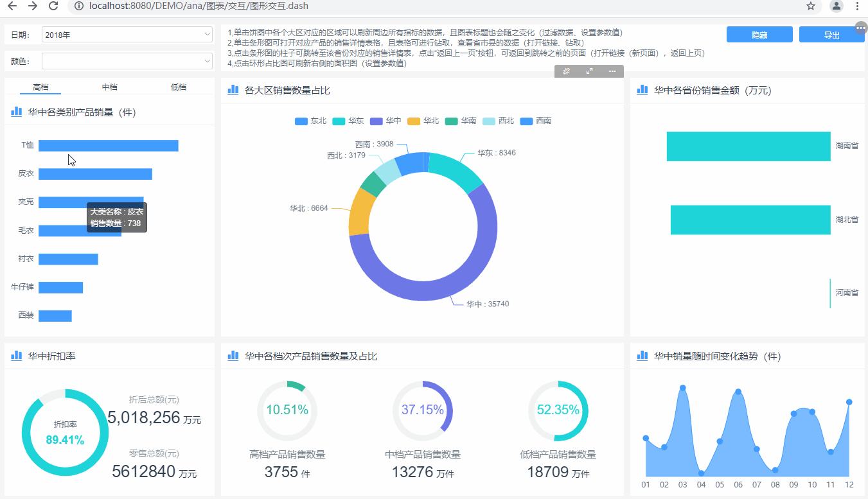Open the circular "..." menu in the top-right corner
The height and width of the screenshot is (499, 868).
click(x=861, y=27)
